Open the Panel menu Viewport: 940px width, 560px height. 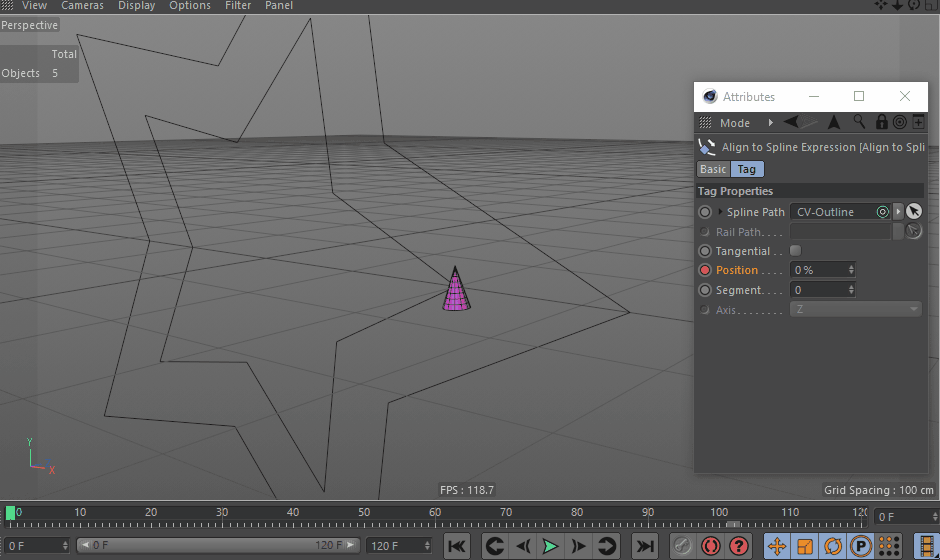[279, 5]
